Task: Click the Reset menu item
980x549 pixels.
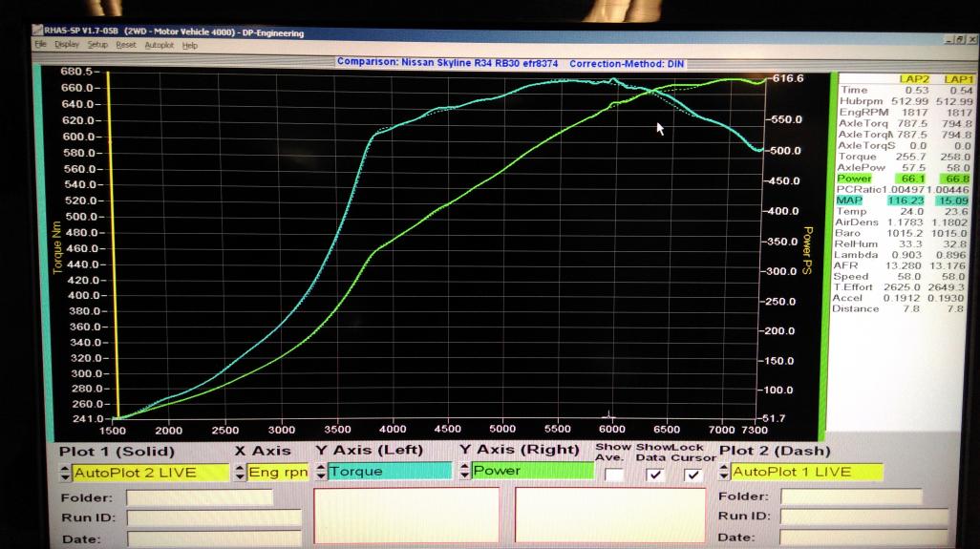Action: click(x=126, y=45)
